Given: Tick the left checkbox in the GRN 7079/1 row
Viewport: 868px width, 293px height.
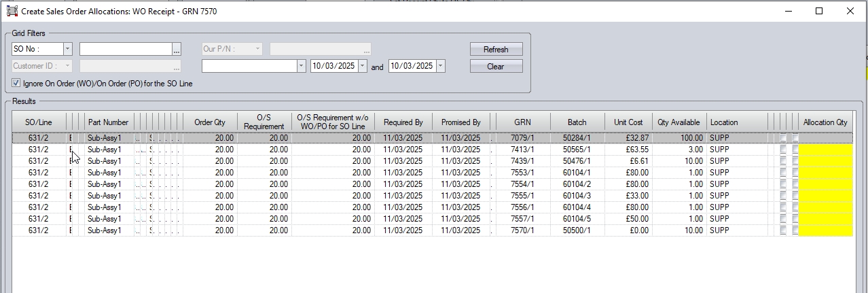Looking at the screenshot, I should tap(784, 138).
